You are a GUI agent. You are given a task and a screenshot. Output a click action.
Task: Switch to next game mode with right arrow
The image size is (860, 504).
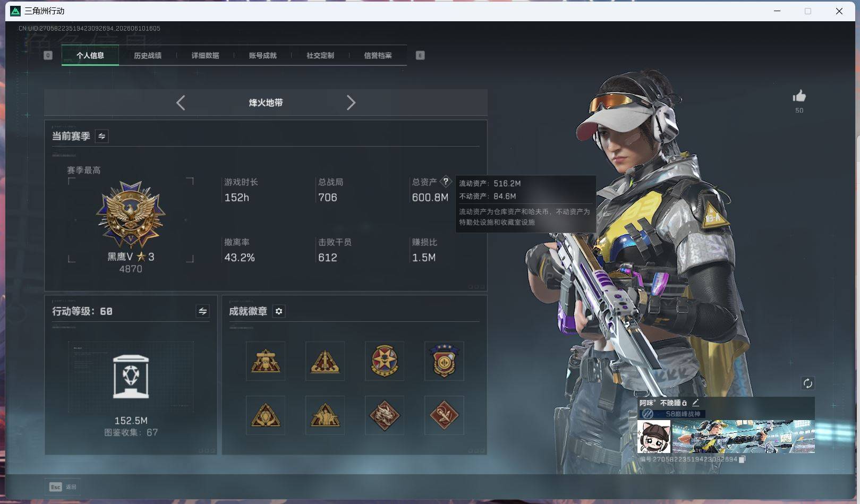point(351,102)
